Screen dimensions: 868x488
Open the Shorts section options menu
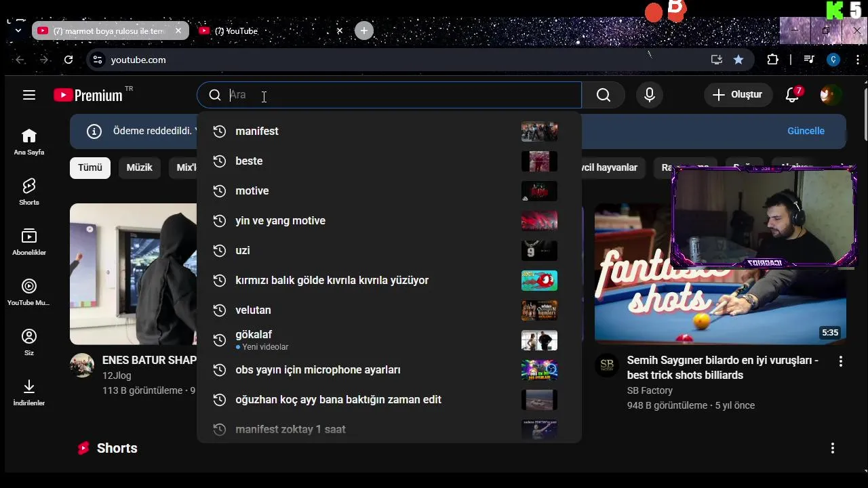[833, 448]
